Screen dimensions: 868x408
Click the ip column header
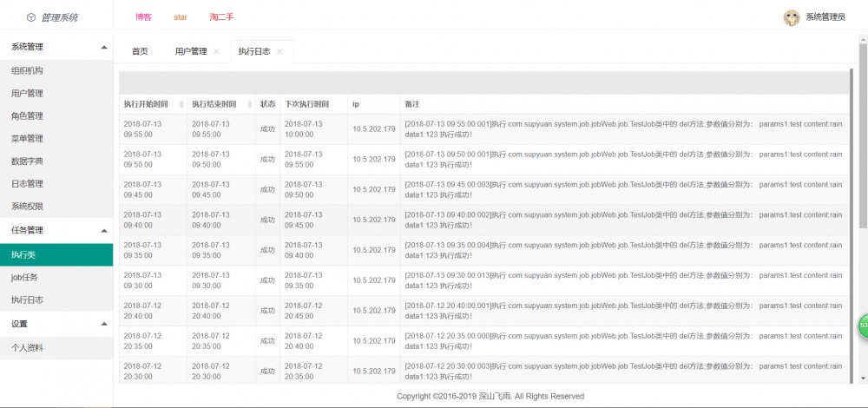(x=374, y=104)
